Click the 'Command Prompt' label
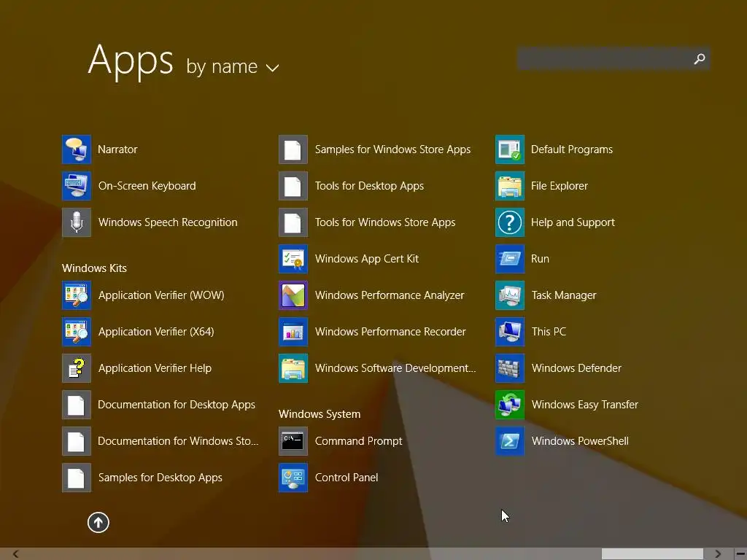747x560 pixels. (x=359, y=441)
